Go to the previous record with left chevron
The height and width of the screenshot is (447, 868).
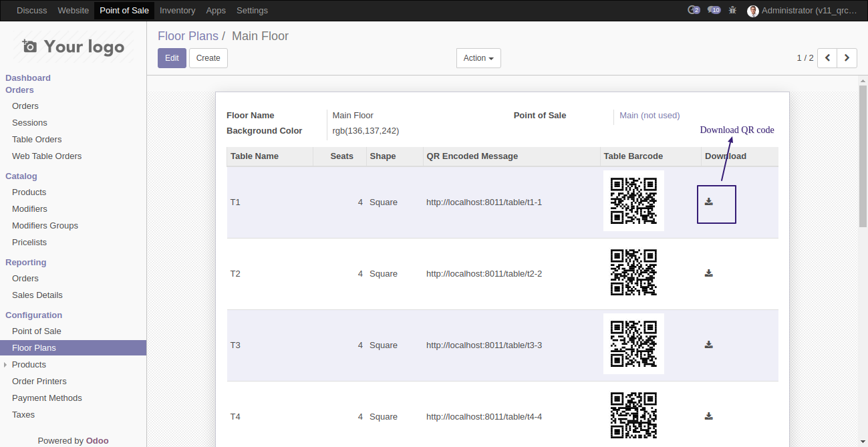pyautogui.click(x=827, y=58)
